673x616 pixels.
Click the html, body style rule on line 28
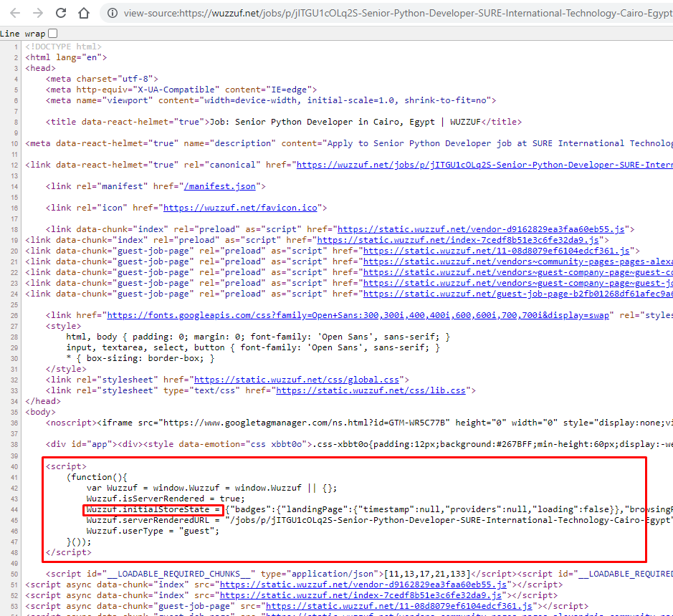258,337
